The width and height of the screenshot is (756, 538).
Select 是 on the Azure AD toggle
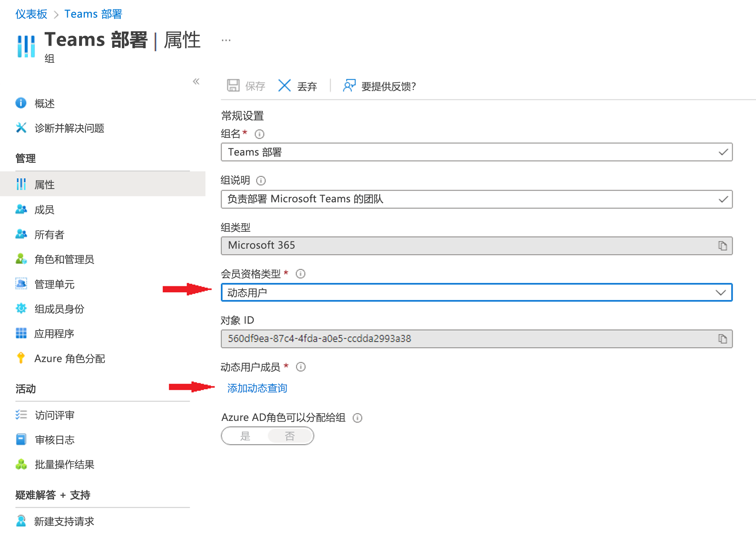(x=245, y=436)
